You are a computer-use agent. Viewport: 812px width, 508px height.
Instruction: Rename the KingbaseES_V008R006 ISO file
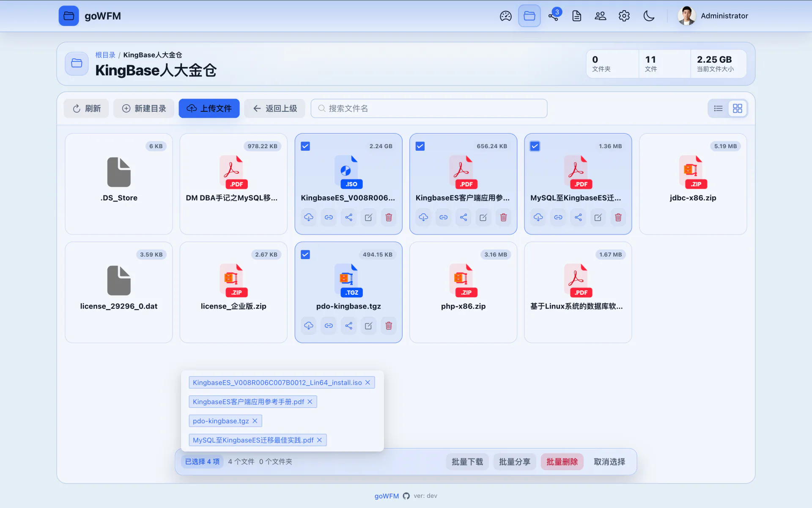point(368,218)
